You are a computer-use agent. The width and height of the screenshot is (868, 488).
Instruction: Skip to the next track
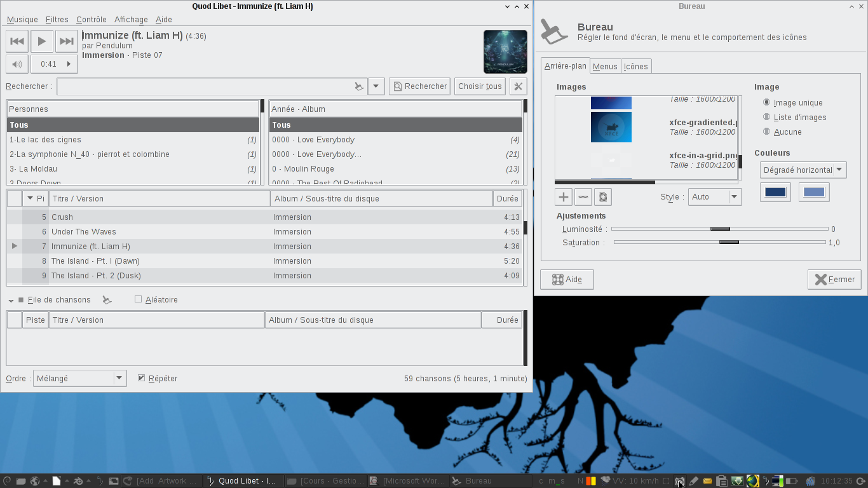point(66,41)
